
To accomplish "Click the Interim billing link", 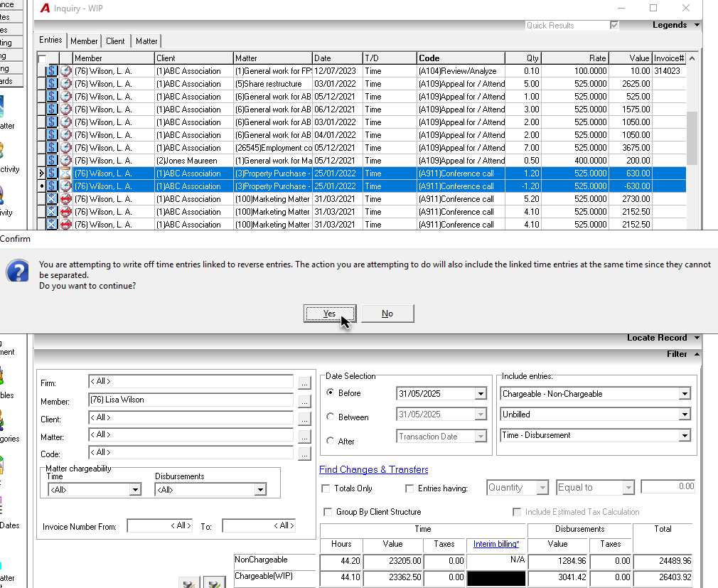I will coord(496,544).
